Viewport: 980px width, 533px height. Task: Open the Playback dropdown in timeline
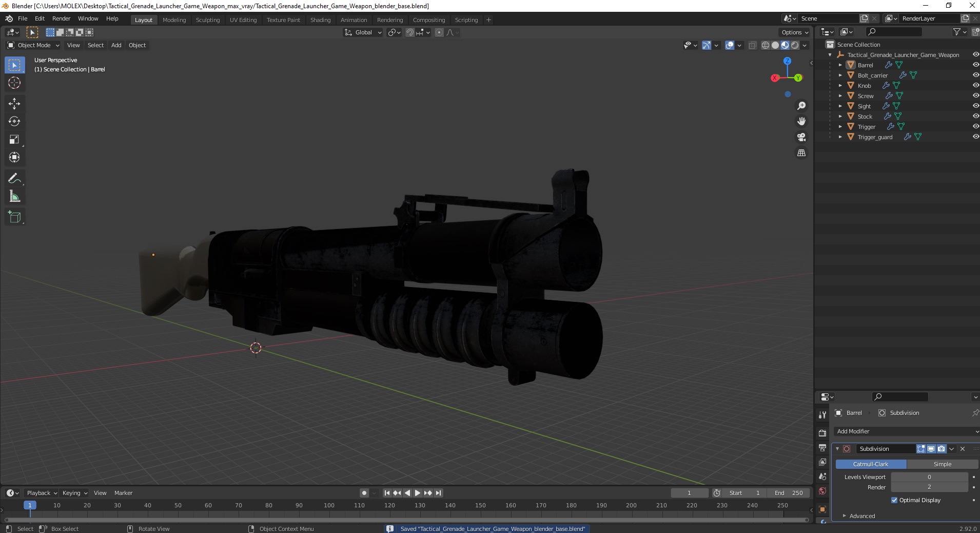tap(42, 493)
